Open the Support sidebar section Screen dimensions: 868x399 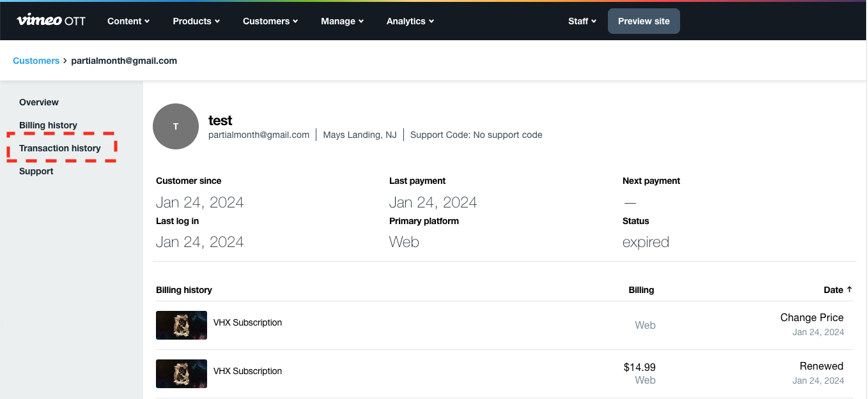click(x=36, y=171)
